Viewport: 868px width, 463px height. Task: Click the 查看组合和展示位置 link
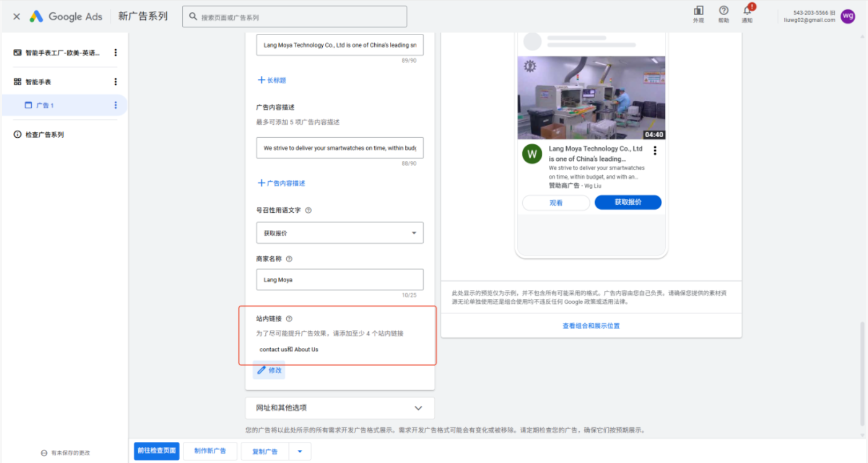coord(591,326)
